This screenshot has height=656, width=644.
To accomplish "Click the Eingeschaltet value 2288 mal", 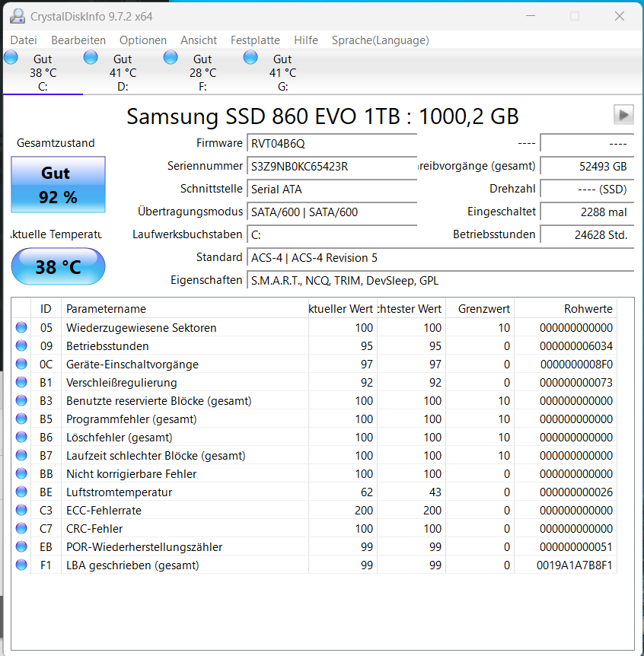I will (587, 212).
